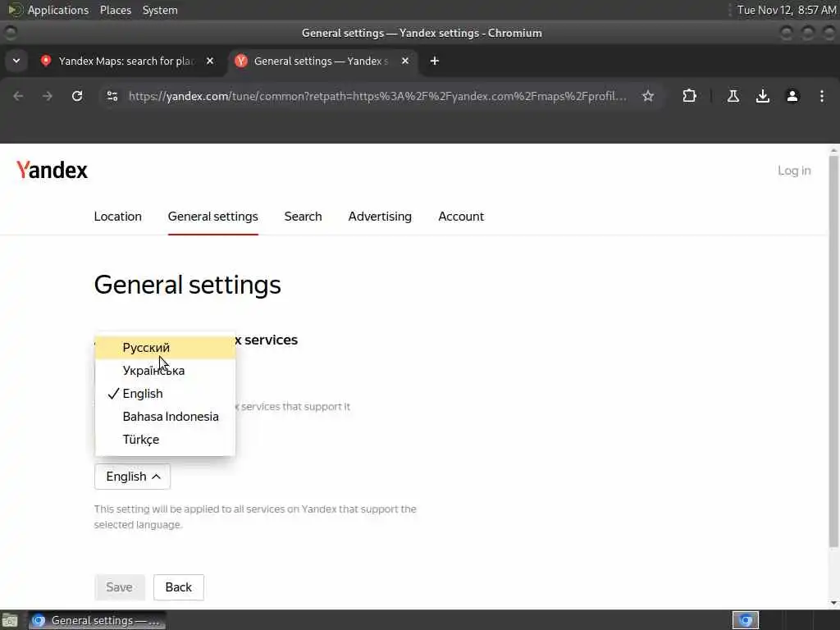
Task: Open the Applications menu
Action: 58,10
